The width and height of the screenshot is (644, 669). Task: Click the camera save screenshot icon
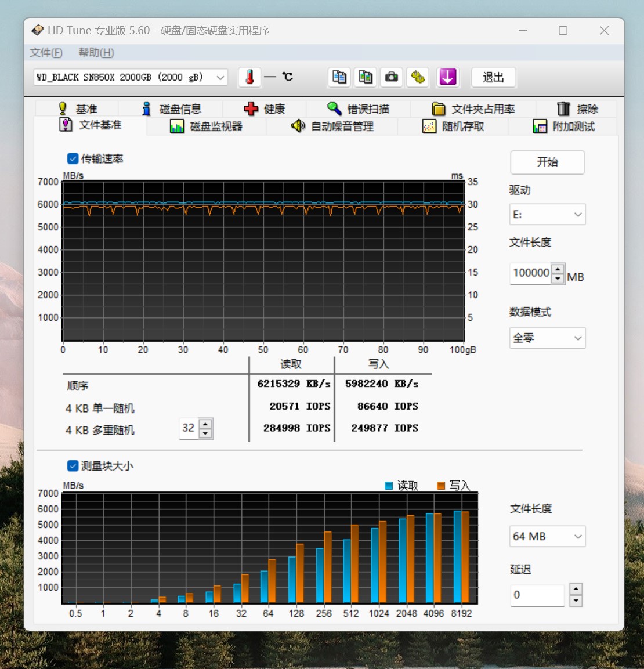[x=392, y=77]
